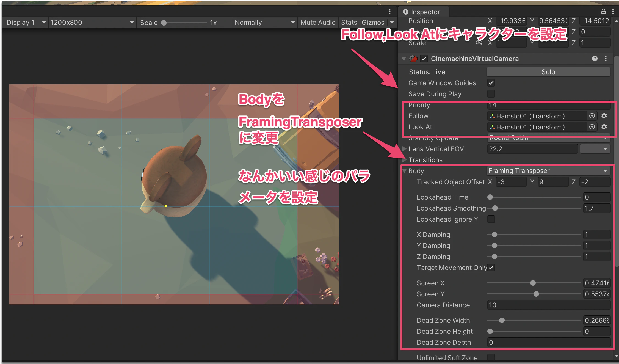Open CinemachineVirtualCamera component options menu
The width and height of the screenshot is (619, 364).
tap(606, 59)
